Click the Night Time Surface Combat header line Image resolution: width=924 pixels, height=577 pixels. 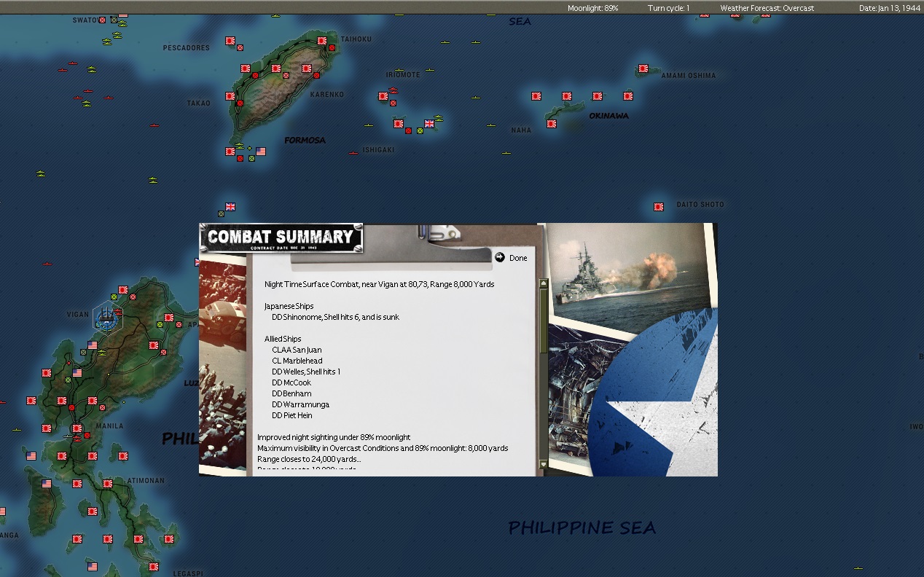[x=380, y=284]
